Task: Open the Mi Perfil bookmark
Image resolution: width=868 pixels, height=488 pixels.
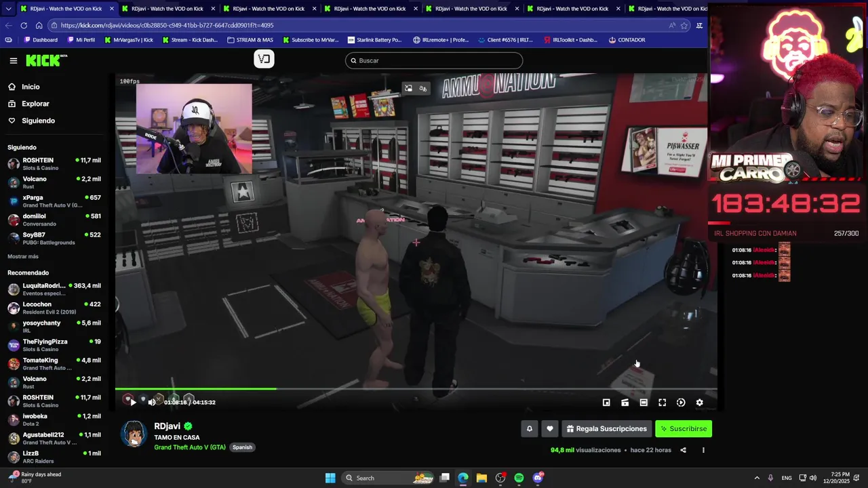Action: [x=81, y=40]
